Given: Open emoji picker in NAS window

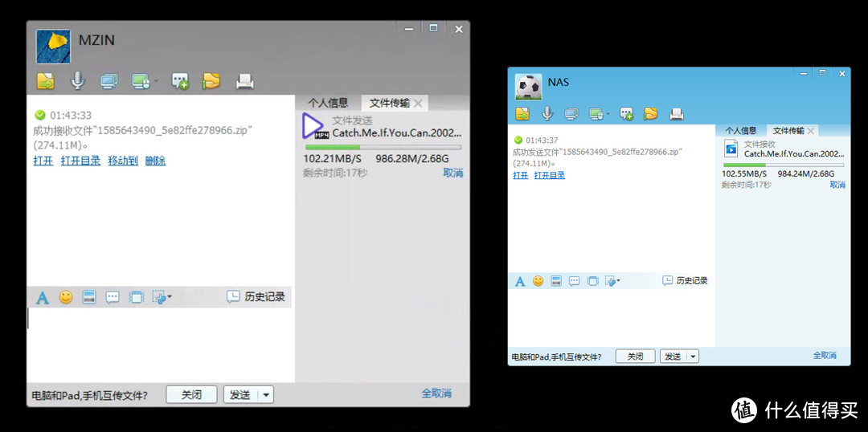Looking at the screenshot, I should [538, 281].
